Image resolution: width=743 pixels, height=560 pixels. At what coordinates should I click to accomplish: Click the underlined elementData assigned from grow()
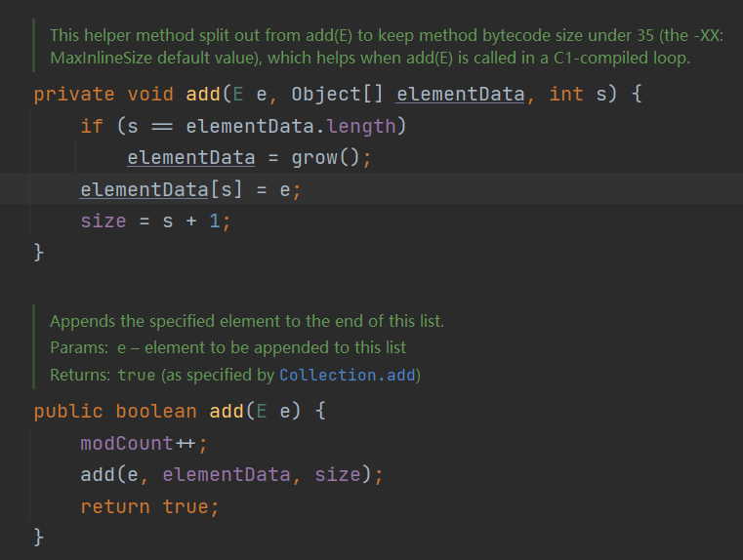191,158
